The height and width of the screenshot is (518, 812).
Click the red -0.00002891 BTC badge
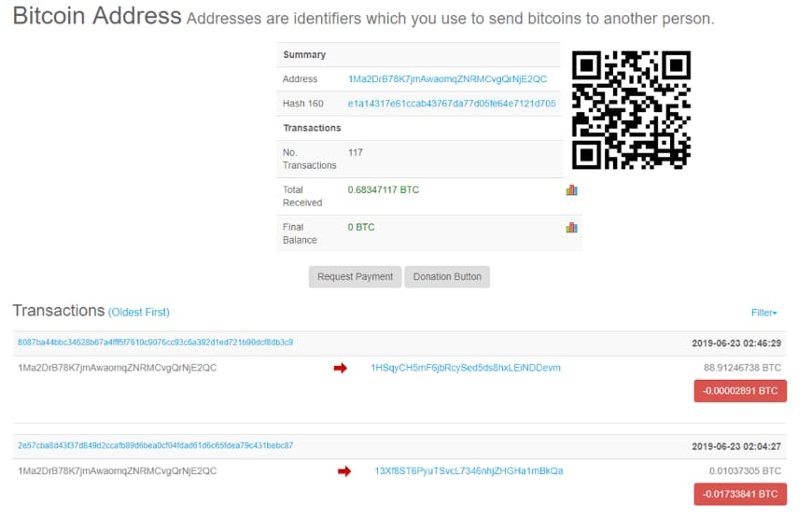[740, 391]
